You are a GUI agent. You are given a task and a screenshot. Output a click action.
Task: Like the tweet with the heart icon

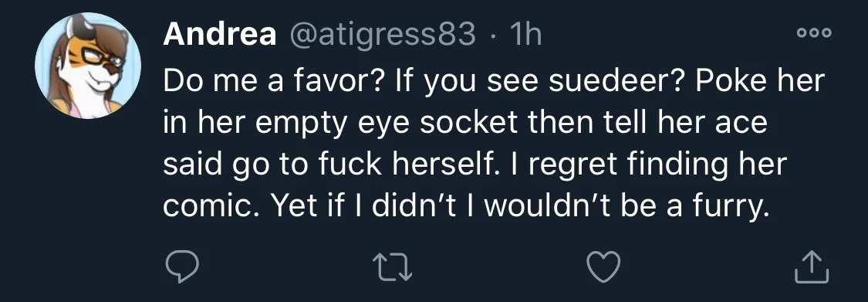(x=603, y=266)
